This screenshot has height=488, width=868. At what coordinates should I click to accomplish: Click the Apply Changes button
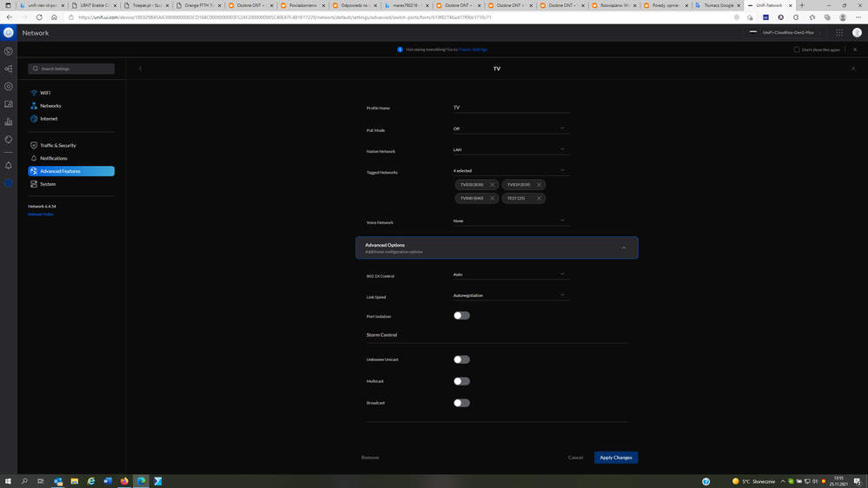[x=615, y=458]
